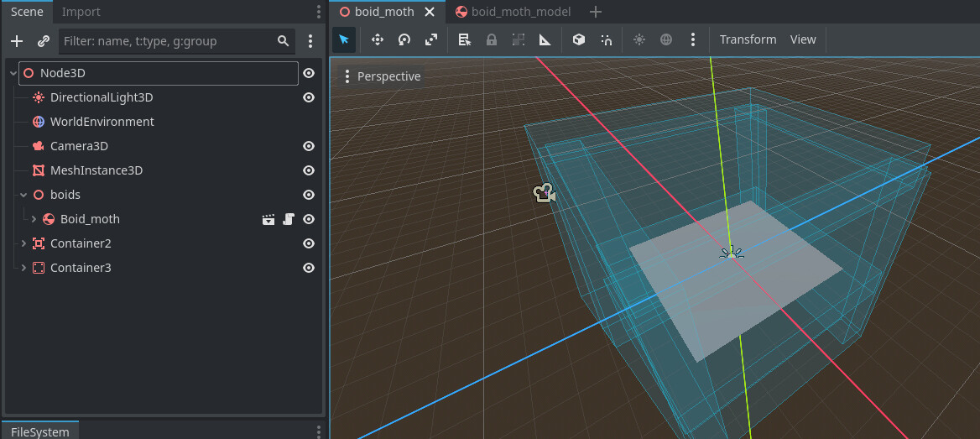Toggle visibility of Camera3D node
The image size is (980, 439).
click(x=309, y=146)
